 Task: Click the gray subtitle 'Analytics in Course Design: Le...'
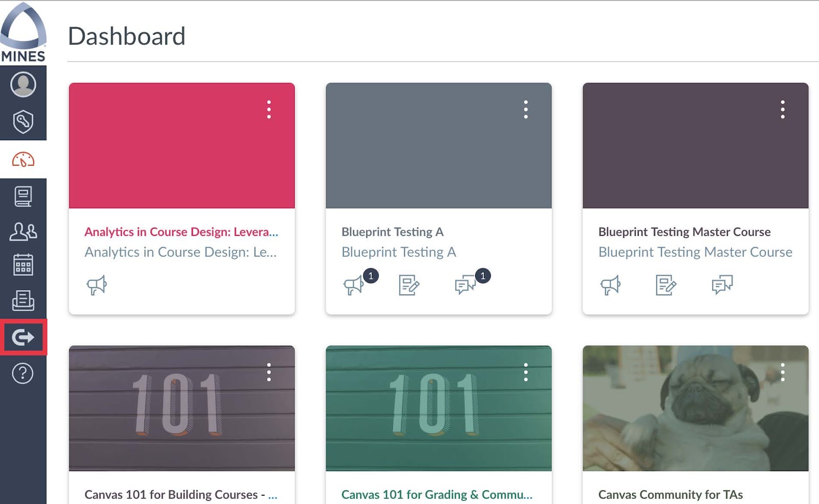click(181, 252)
